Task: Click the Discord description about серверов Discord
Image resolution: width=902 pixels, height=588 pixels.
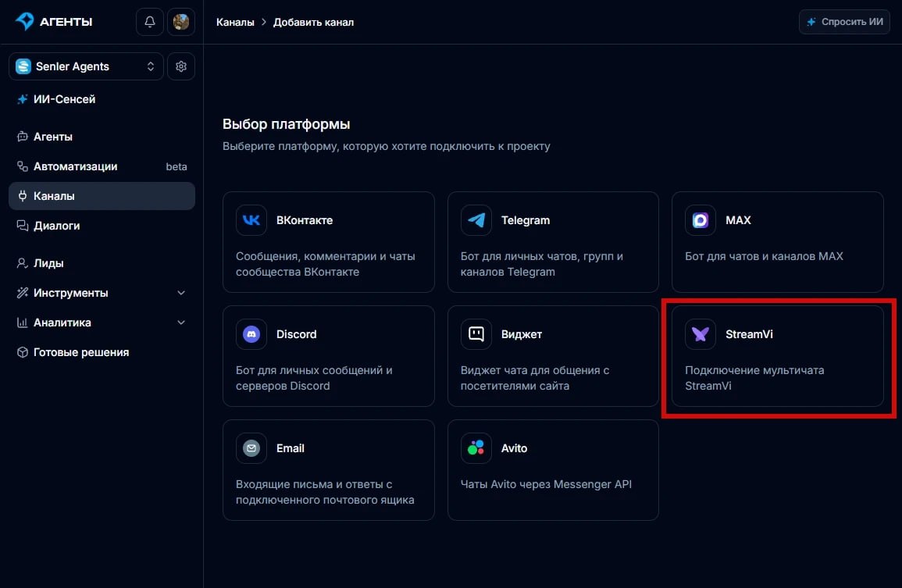Action: click(314, 378)
